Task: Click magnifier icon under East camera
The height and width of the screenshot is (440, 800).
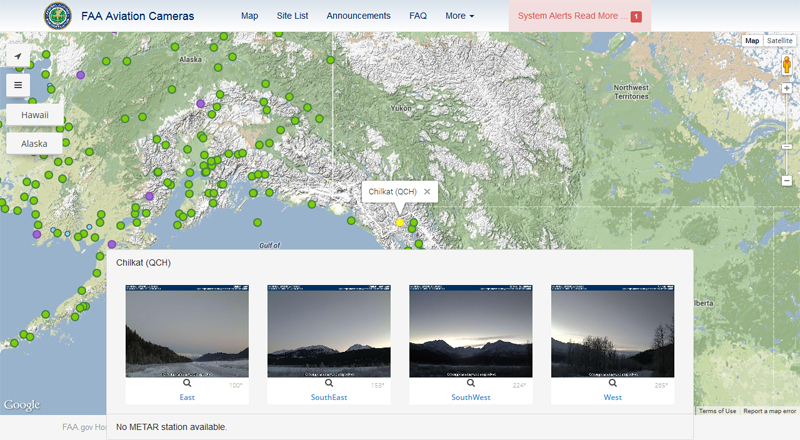Action: [187, 383]
